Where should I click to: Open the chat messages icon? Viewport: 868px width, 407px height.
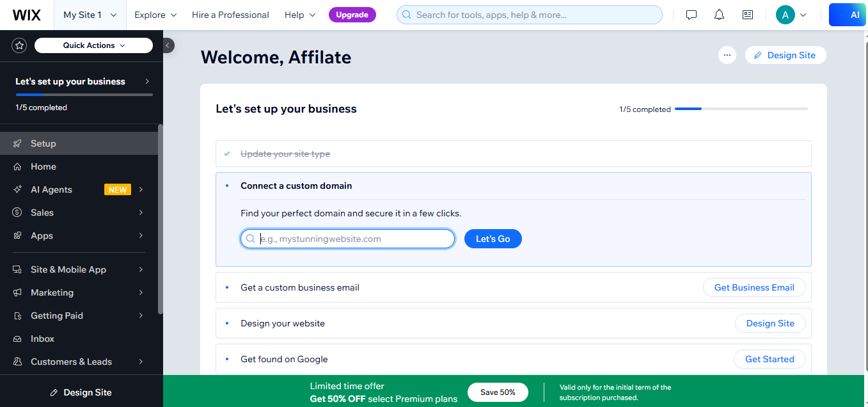coord(691,15)
